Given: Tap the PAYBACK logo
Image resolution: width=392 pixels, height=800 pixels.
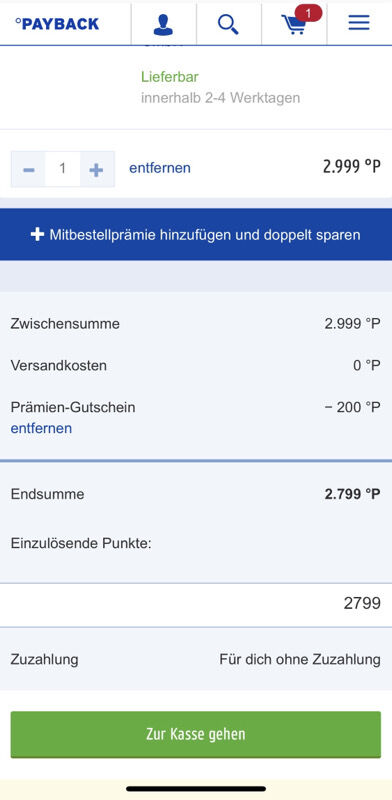Looking at the screenshot, I should click(x=57, y=23).
